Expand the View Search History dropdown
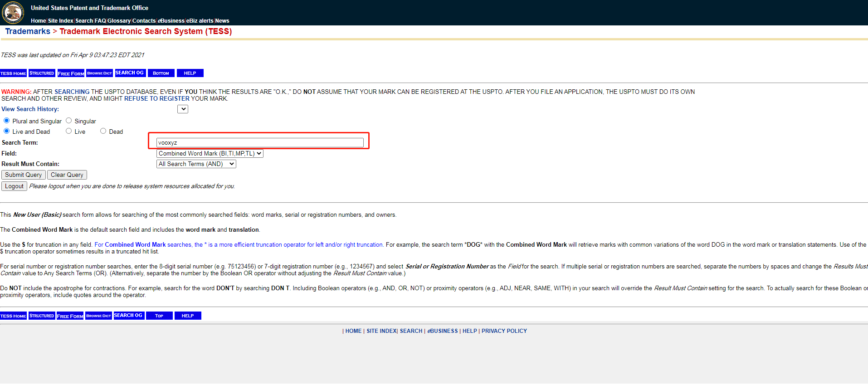The width and height of the screenshot is (868, 385). (183, 109)
